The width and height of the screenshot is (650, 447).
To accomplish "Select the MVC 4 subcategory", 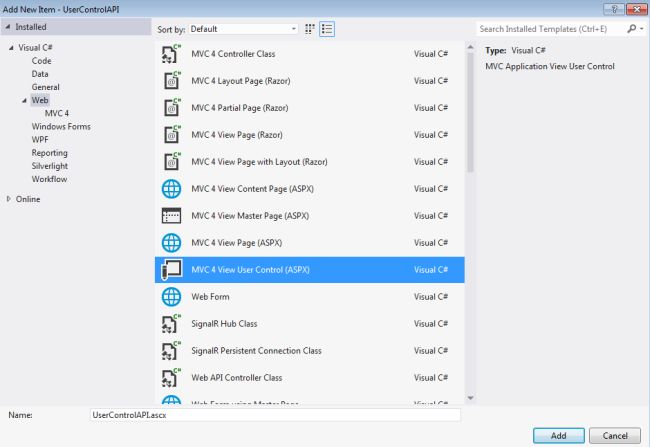I will click(57, 113).
